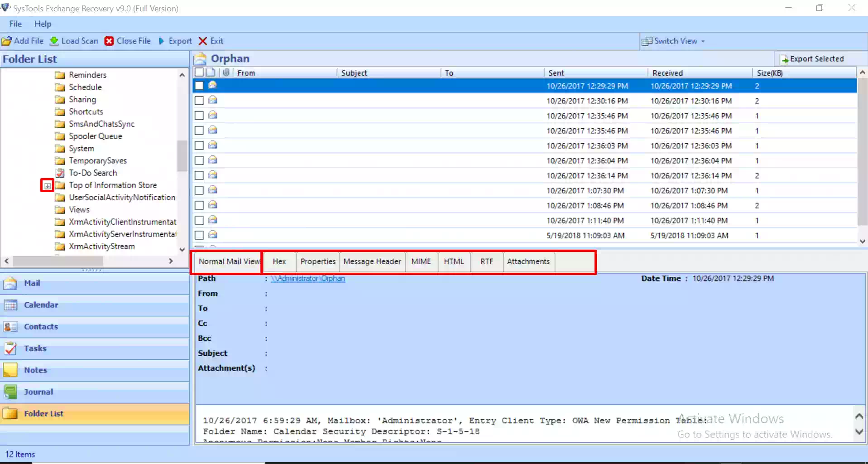Open the Help menu
868x464 pixels.
pos(43,24)
